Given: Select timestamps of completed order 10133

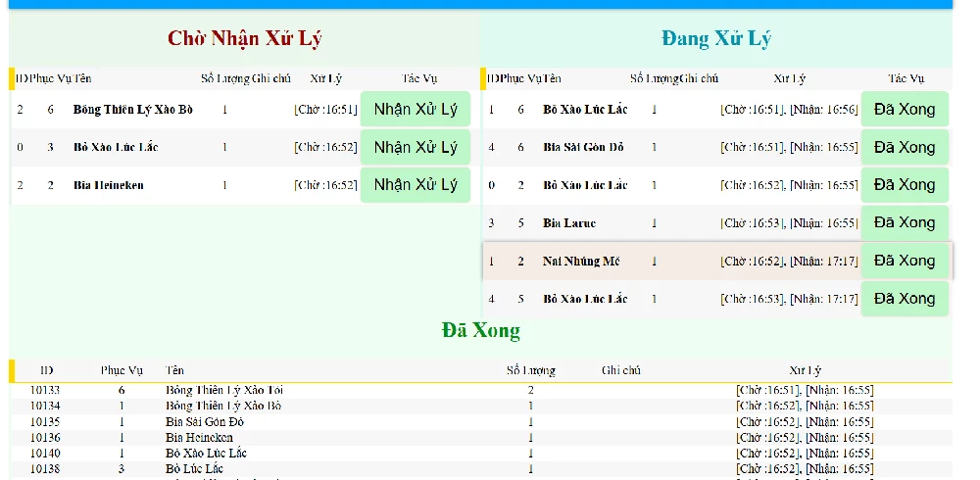Looking at the screenshot, I should coord(805,390).
